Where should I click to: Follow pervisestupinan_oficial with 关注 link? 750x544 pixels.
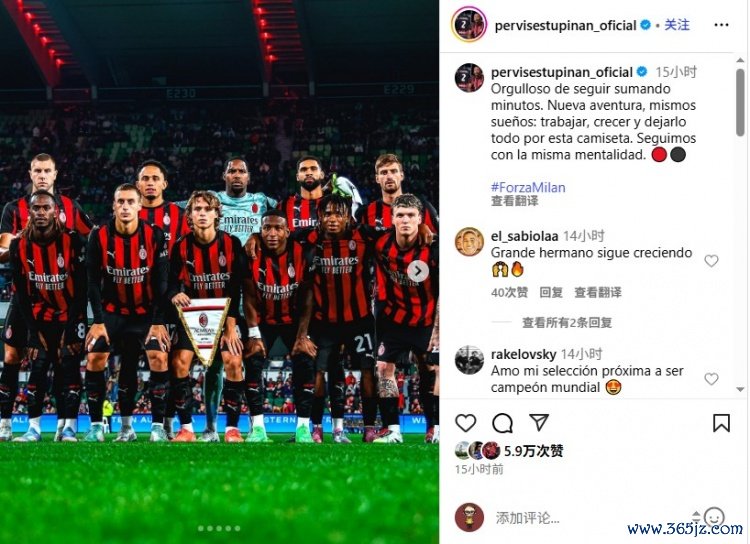point(677,25)
